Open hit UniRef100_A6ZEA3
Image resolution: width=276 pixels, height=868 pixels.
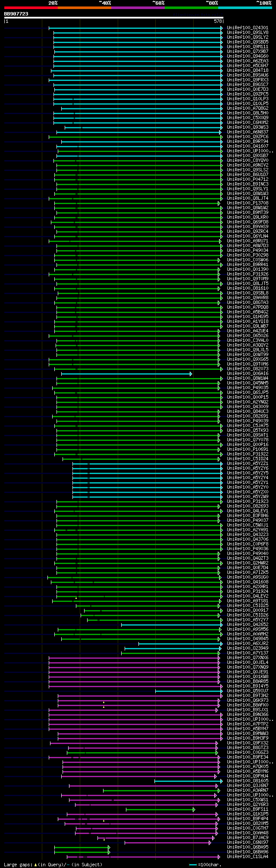[x=248, y=61]
